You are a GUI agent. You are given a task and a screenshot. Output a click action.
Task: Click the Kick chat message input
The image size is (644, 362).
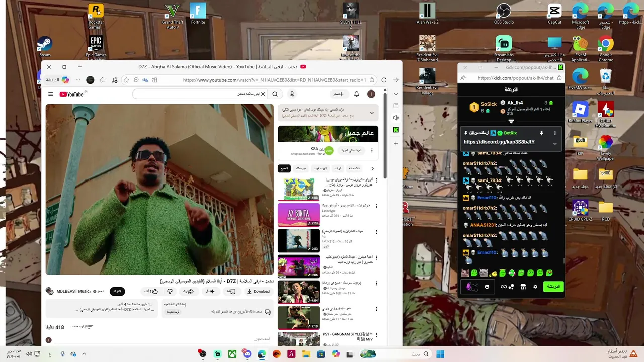[x=478, y=286]
